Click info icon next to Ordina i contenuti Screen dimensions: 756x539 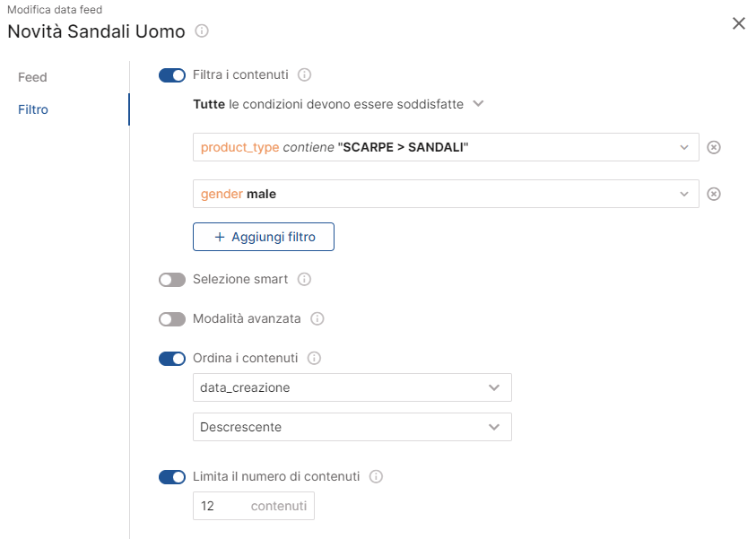pyautogui.click(x=315, y=358)
